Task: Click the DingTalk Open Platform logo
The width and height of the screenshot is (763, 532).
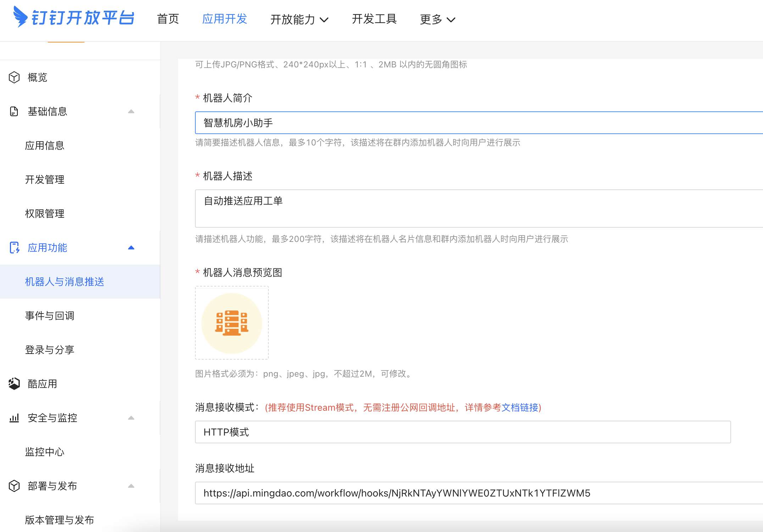Action: click(74, 17)
